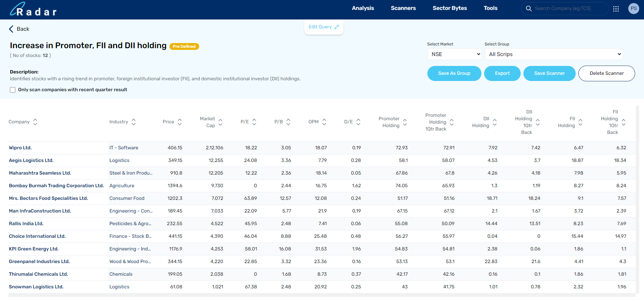Click the Save As Group button
The height and width of the screenshot is (301, 644).
pos(454,73)
